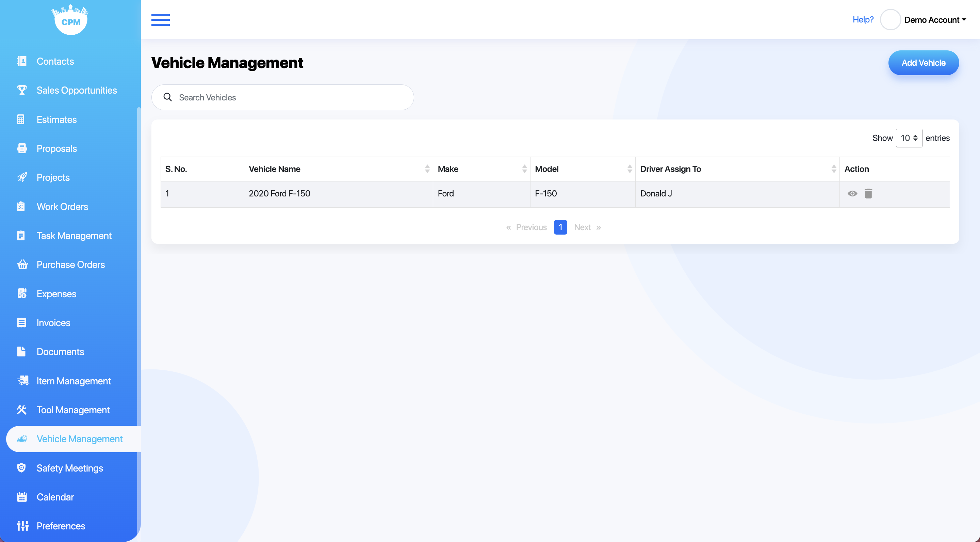Click the Demo Account avatar circle

(x=890, y=20)
